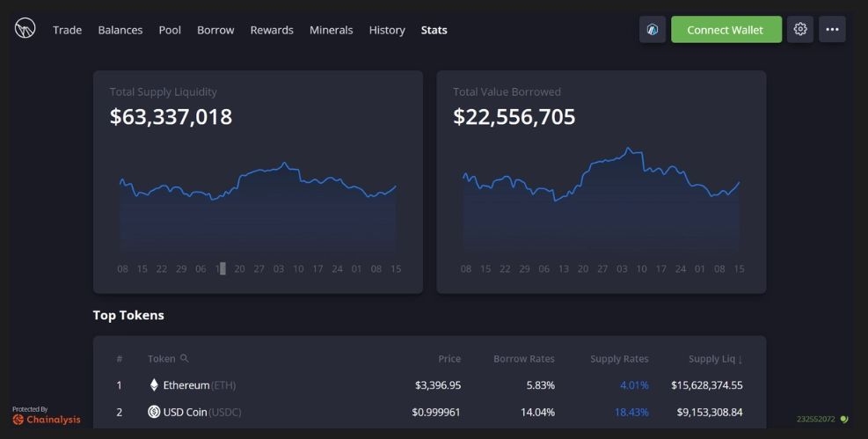The width and height of the screenshot is (868, 439).
Task: Click the Chainalysis protection badge
Action: point(46,415)
